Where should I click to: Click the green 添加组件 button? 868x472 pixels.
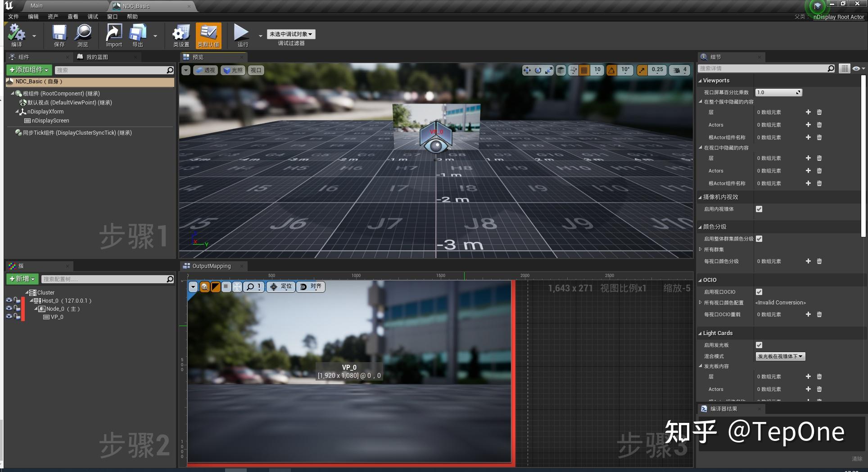28,70
